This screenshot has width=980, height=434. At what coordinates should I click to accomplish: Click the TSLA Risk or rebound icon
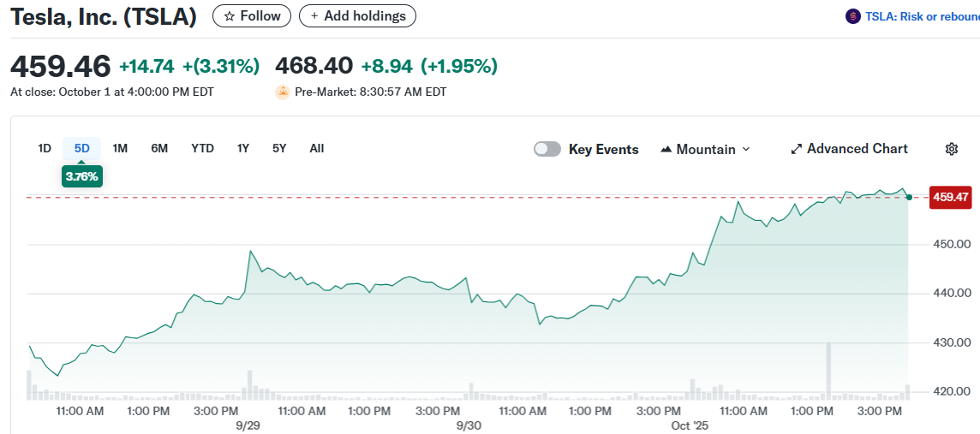pyautogui.click(x=852, y=16)
